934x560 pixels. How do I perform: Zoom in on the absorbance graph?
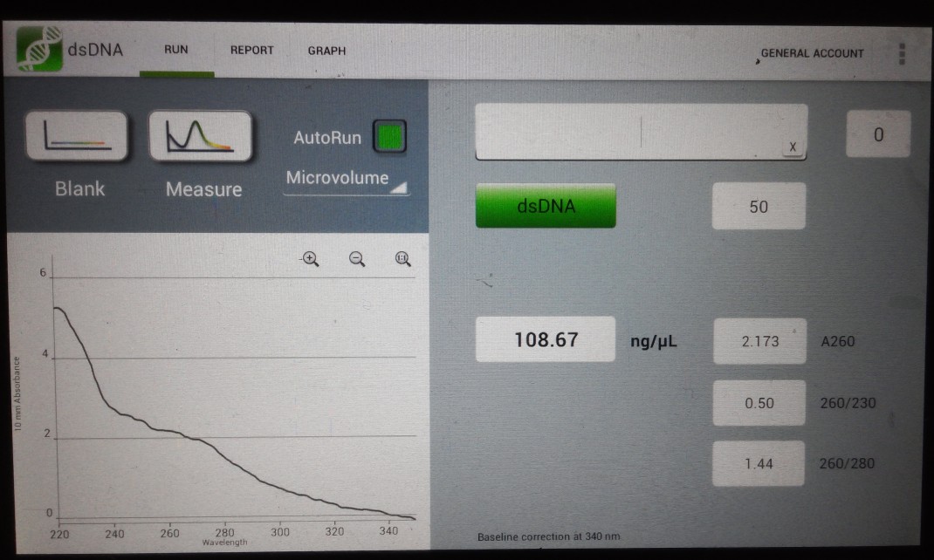coord(310,258)
